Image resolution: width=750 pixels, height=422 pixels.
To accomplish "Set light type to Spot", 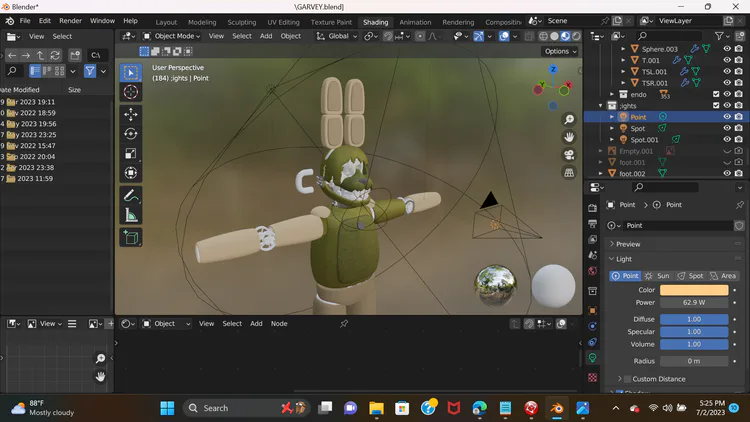I will [x=690, y=276].
